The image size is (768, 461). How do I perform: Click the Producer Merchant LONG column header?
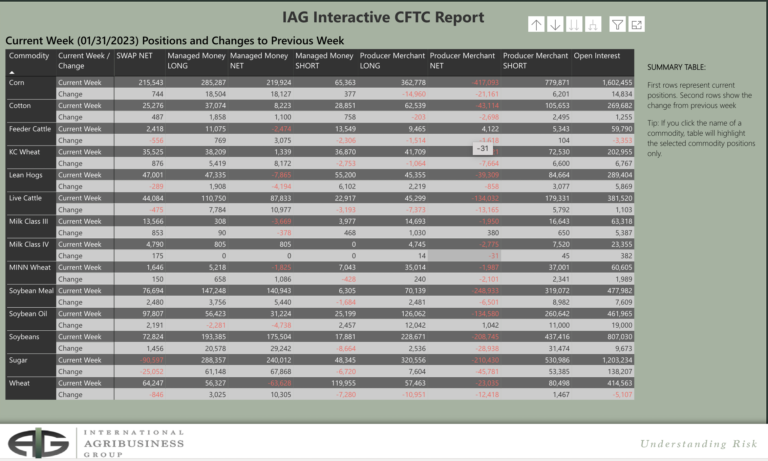392,61
